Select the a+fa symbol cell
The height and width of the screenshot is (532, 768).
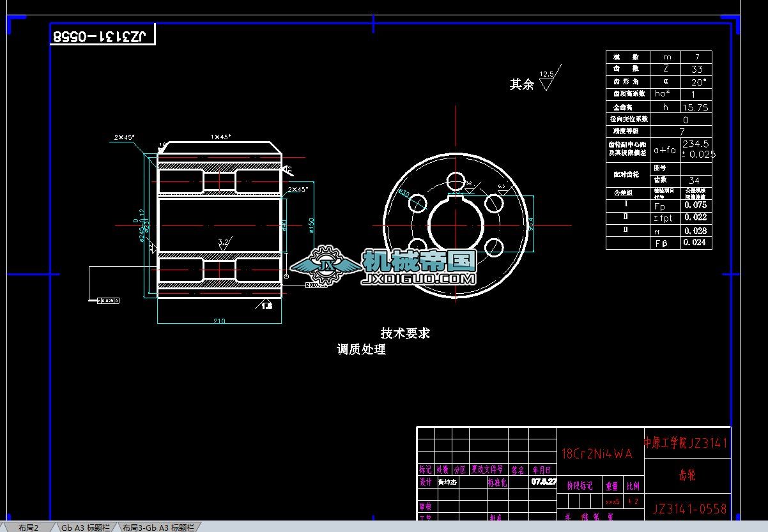click(x=666, y=150)
